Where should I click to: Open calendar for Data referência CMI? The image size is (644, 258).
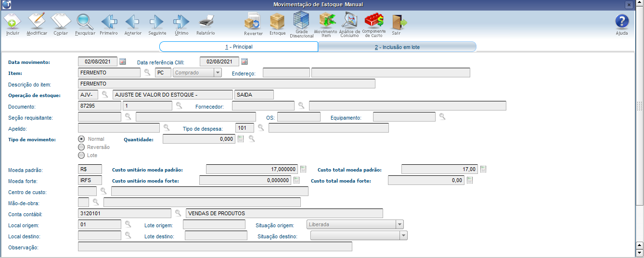point(245,61)
